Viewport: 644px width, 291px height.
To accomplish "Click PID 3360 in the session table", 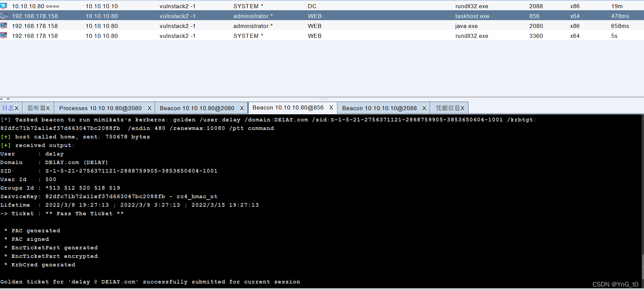I will coord(536,36).
